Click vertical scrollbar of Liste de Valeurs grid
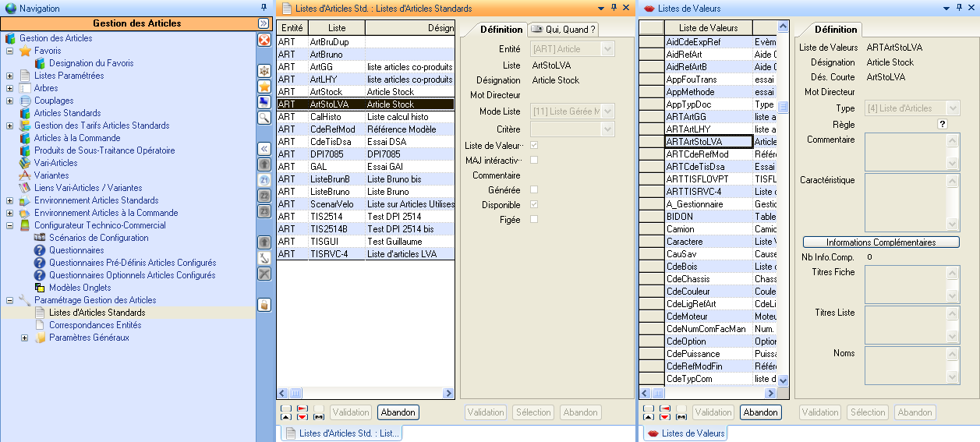The height and width of the screenshot is (442, 980). (x=783, y=203)
